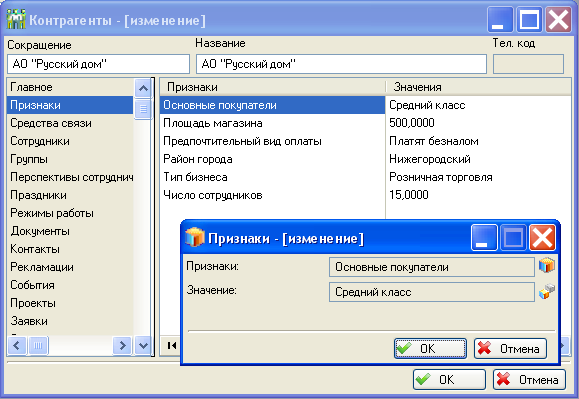
Task: Click section list scroll left arrow
Action: click(17, 346)
